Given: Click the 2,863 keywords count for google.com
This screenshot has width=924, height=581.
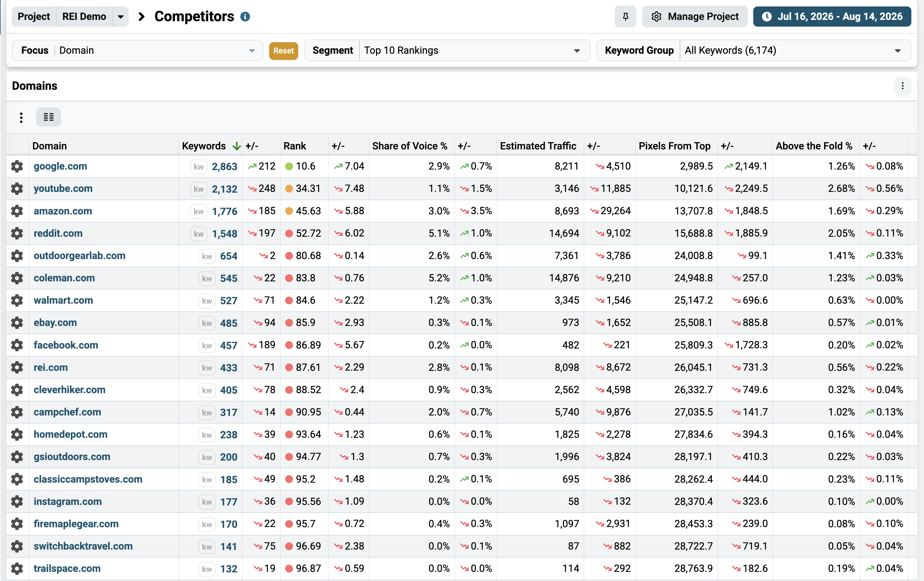Looking at the screenshot, I should [x=225, y=167].
